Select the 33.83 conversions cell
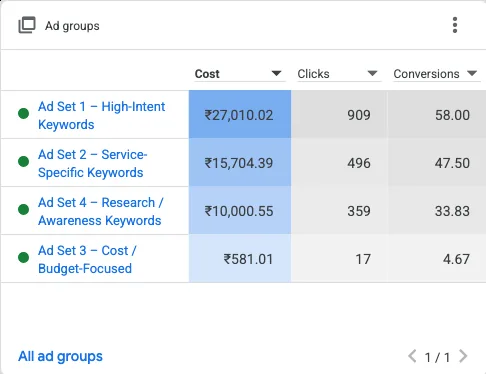486x374 pixels. [x=437, y=211]
